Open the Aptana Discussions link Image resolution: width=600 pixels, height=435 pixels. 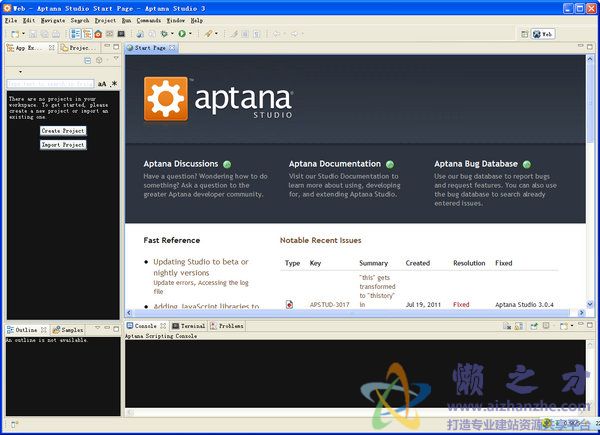click(x=181, y=164)
